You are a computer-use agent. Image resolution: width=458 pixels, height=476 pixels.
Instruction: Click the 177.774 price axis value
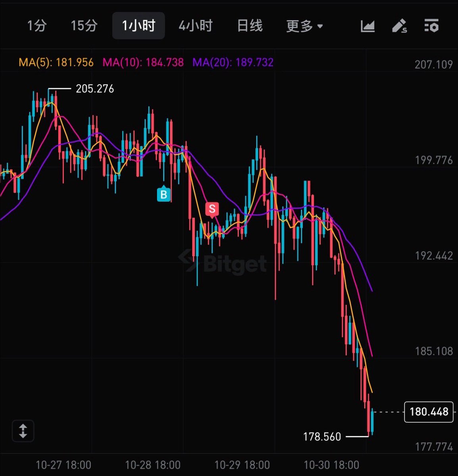pos(434,447)
